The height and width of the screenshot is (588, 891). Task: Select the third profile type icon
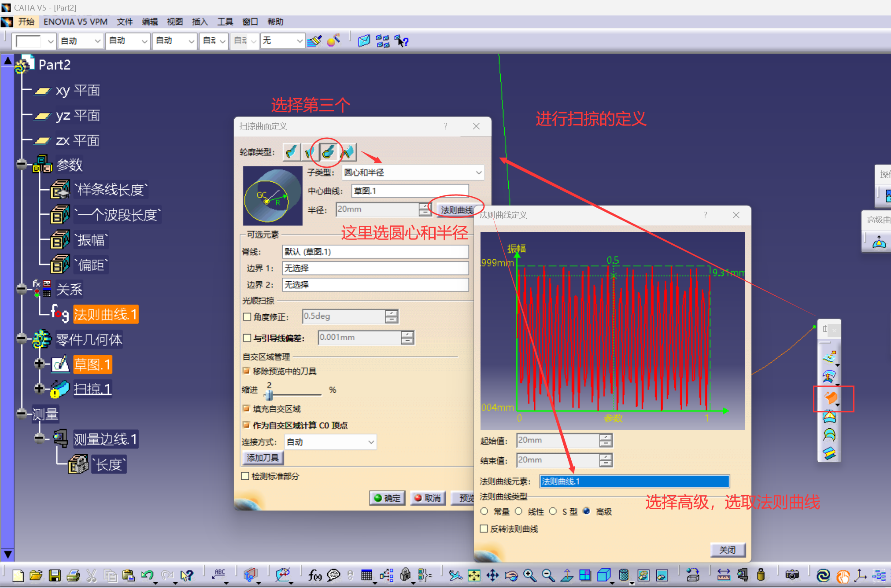click(327, 152)
